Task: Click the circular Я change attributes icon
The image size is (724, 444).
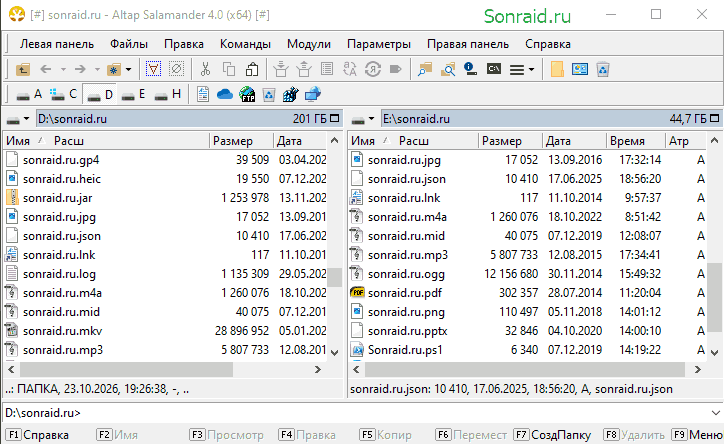Action: tap(373, 69)
